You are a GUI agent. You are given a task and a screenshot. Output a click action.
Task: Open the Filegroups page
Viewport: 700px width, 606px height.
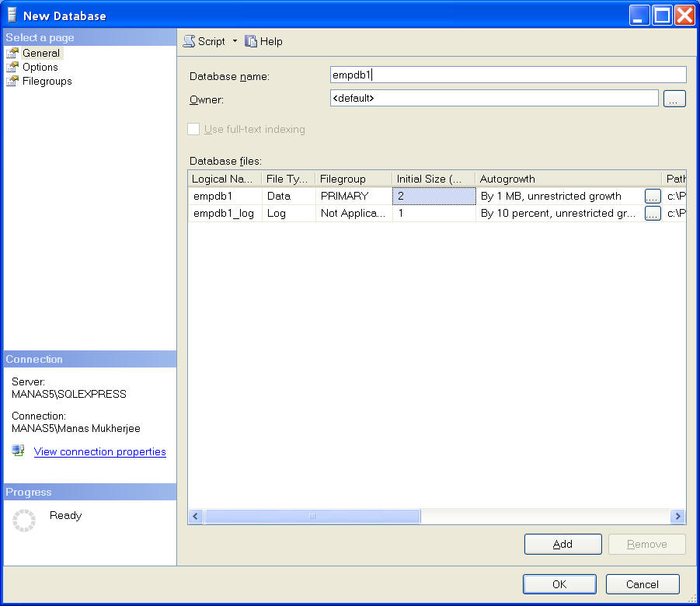[x=47, y=81]
